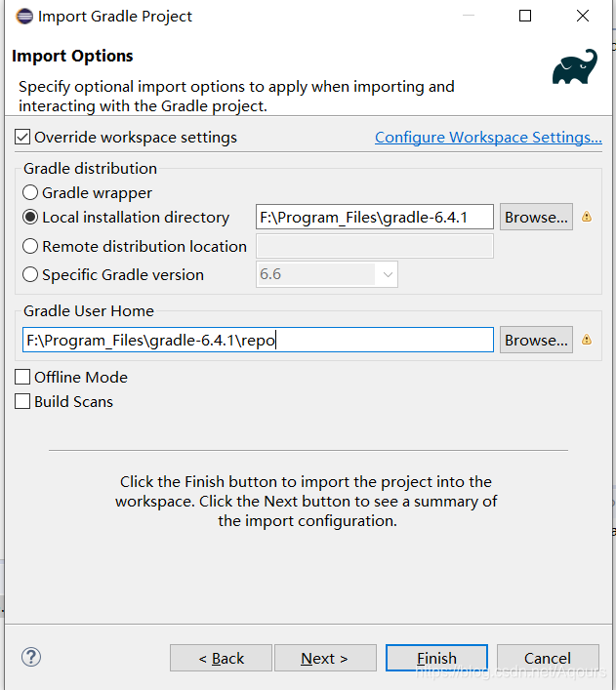Browse for local installation directory

536,217
